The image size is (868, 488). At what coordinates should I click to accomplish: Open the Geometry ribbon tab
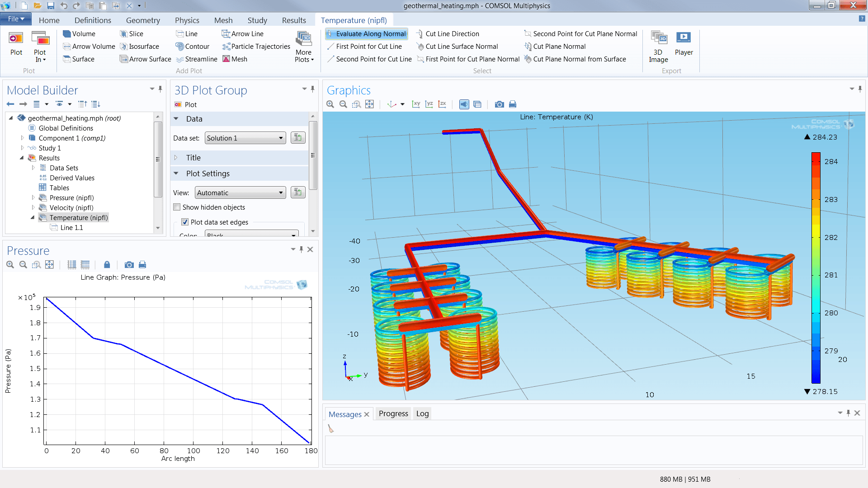pos(143,20)
